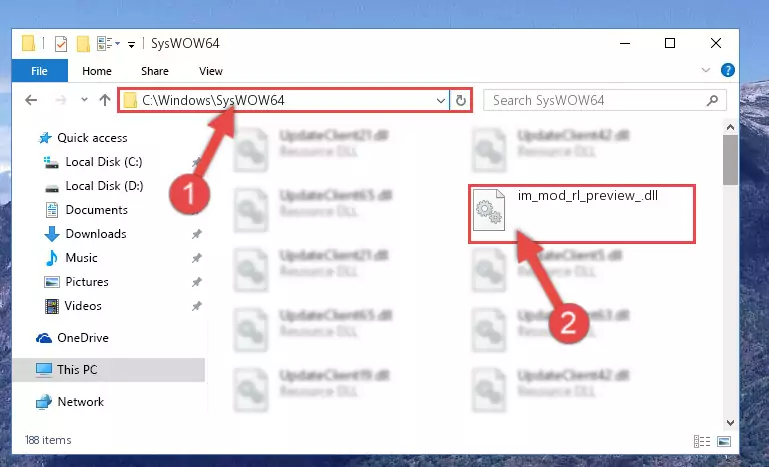Open the File menu

tap(39, 71)
